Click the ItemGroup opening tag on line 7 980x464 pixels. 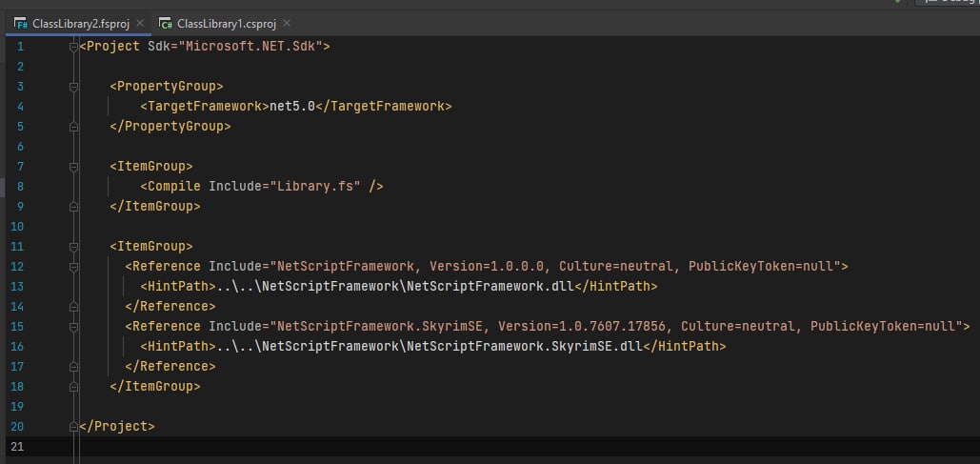tap(151, 167)
